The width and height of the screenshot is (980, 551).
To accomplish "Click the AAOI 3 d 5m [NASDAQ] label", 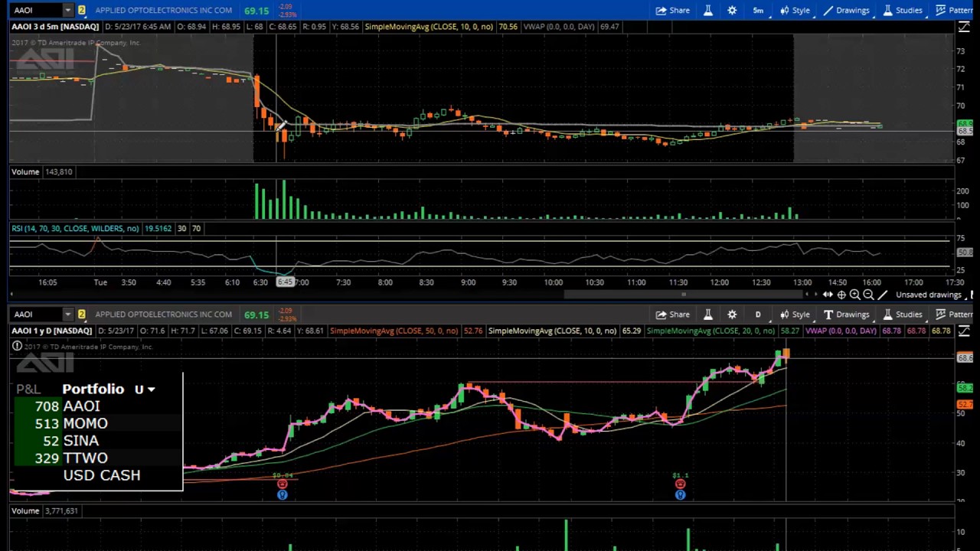I will (x=55, y=27).
